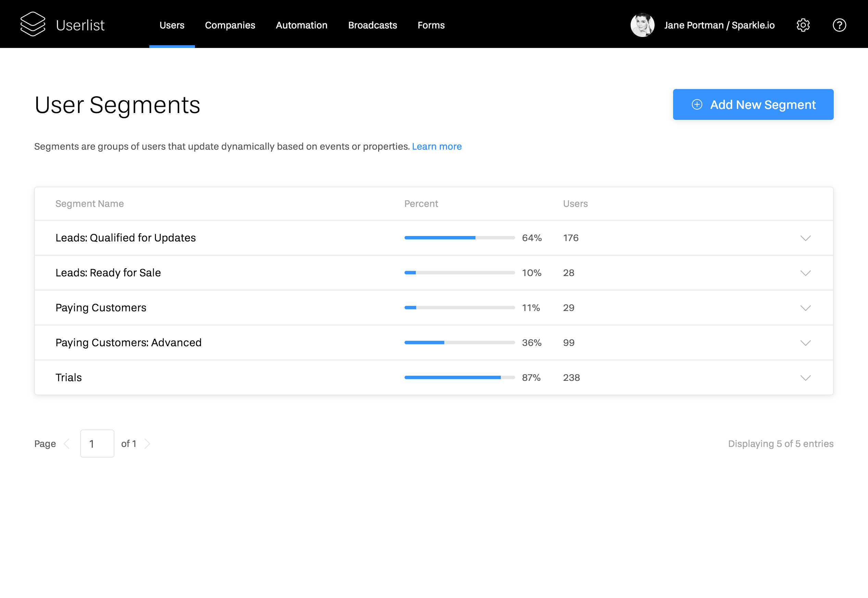The height and width of the screenshot is (598, 868).
Task: Expand the Paying Customers segment row
Action: (805, 308)
